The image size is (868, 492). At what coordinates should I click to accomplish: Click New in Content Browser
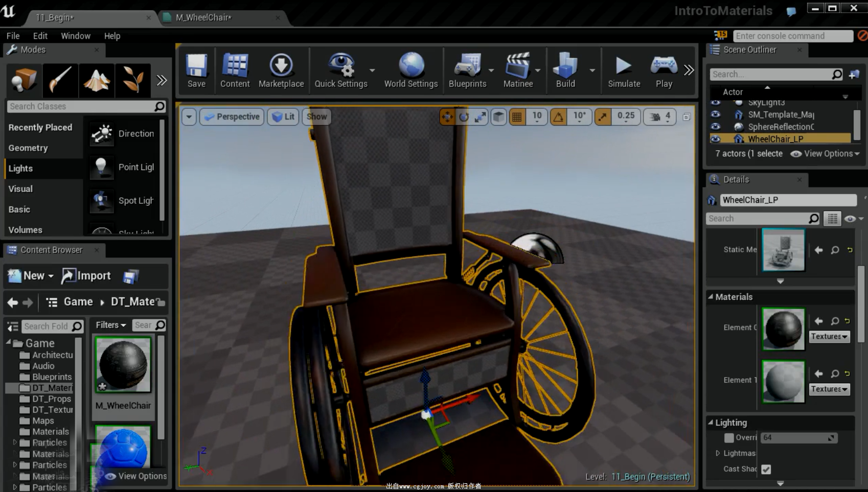click(31, 276)
